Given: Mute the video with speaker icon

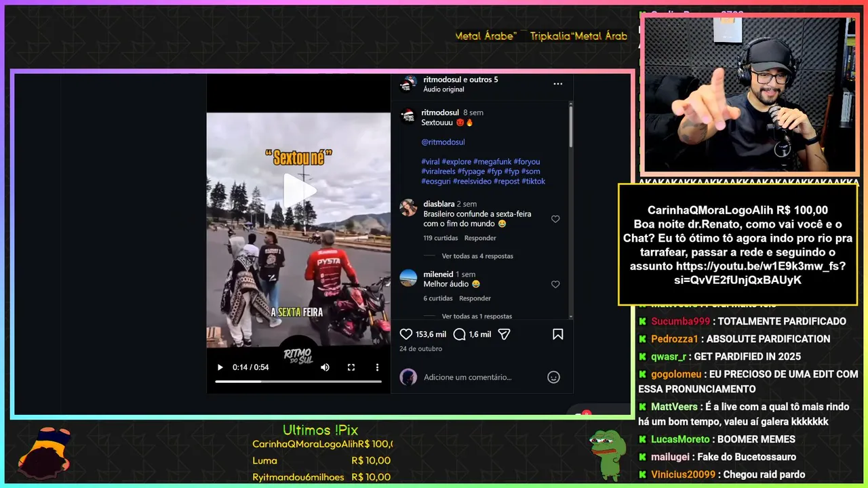Looking at the screenshot, I should [325, 367].
